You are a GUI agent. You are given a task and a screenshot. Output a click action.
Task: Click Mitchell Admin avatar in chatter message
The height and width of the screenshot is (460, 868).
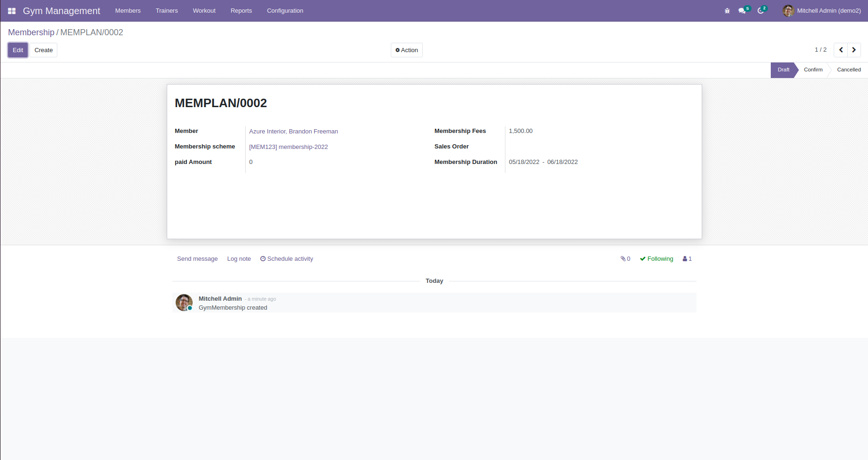184,303
